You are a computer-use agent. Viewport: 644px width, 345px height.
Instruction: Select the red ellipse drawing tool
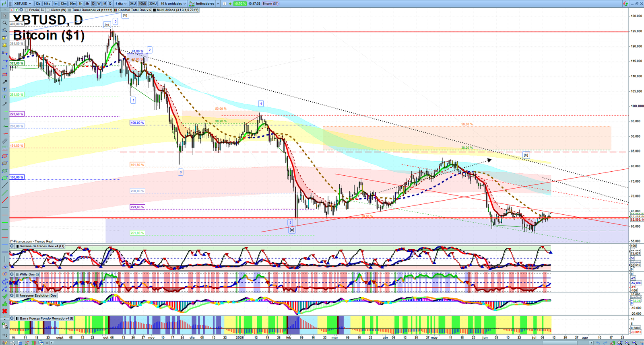(x=4, y=156)
